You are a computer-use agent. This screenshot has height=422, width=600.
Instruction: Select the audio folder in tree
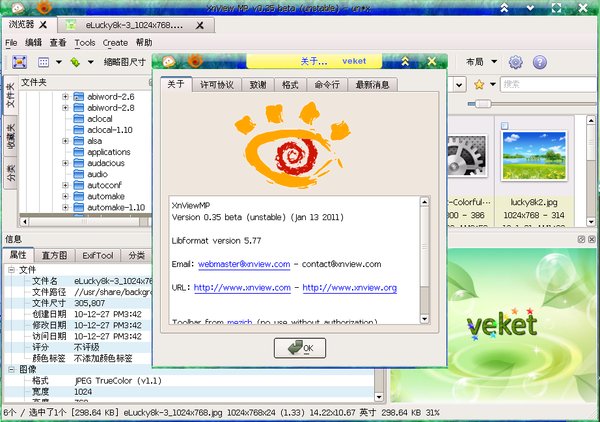tap(98, 174)
